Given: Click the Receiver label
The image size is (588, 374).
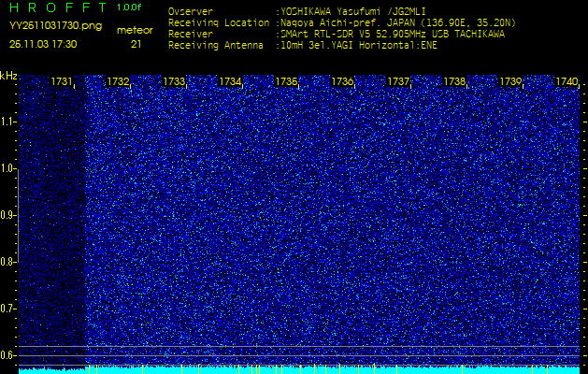Looking at the screenshot, I should [x=191, y=35].
